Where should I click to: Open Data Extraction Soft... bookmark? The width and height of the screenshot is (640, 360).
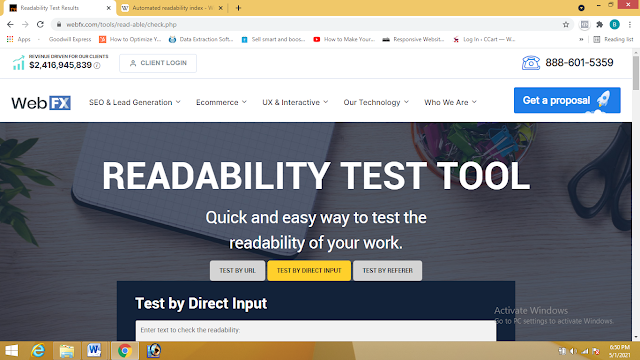tap(201, 39)
